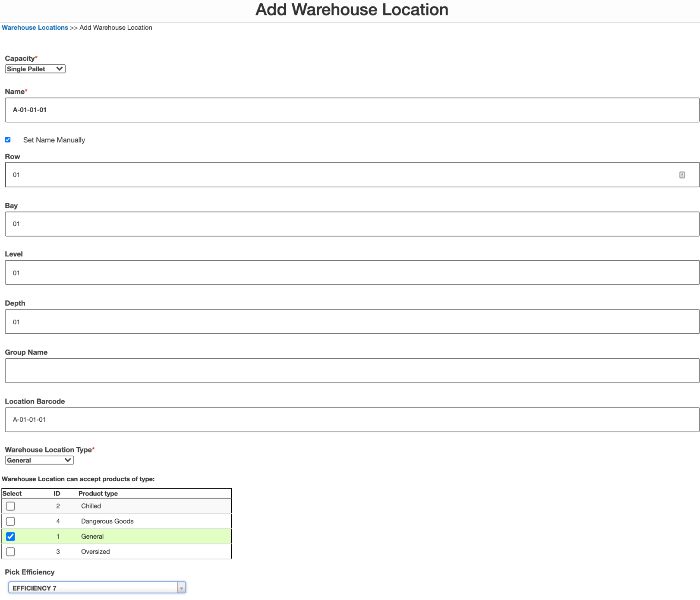
Task: Click the stepper icon in the Row field
Action: pyautogui.click(x=682, y=175)
